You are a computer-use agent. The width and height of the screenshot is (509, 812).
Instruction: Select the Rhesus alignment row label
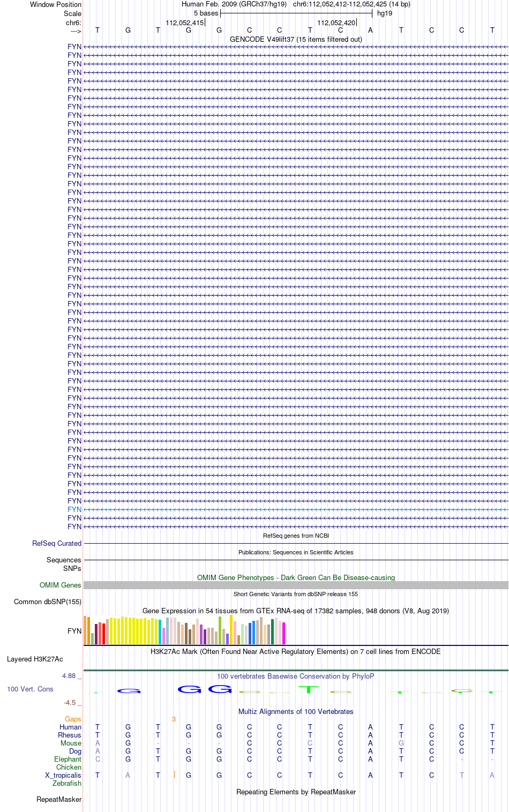[x=70, y=735]
